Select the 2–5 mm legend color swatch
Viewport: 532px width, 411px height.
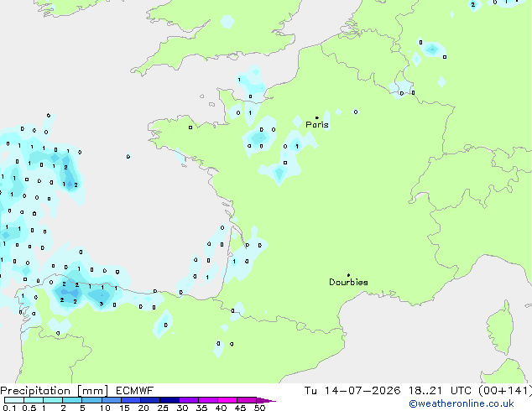click(x=72, y=400)
